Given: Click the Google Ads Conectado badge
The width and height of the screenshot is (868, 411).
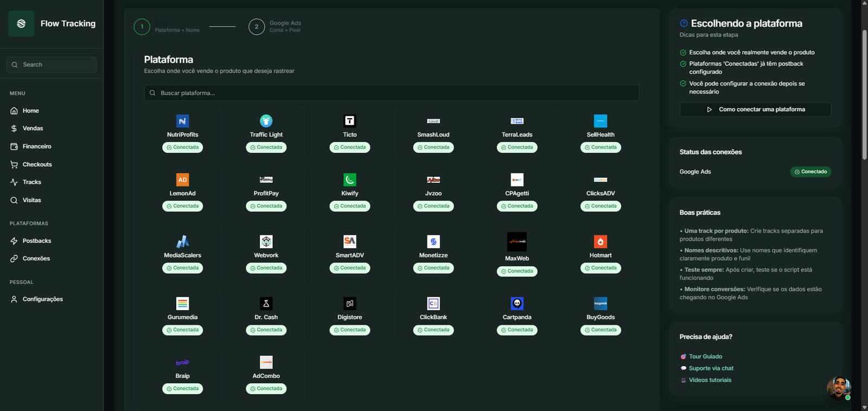Looking at the screenshot, I should pyautogui.click(x=810, y=172).
